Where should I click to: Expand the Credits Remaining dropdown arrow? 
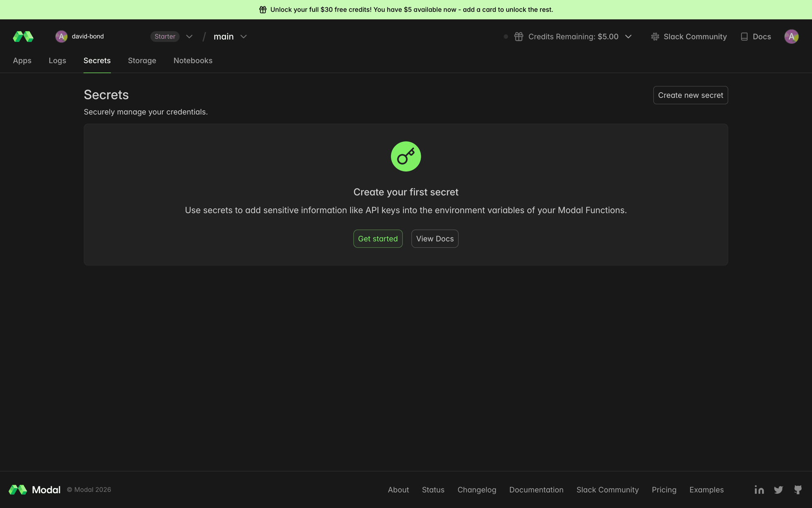point(628,36)
